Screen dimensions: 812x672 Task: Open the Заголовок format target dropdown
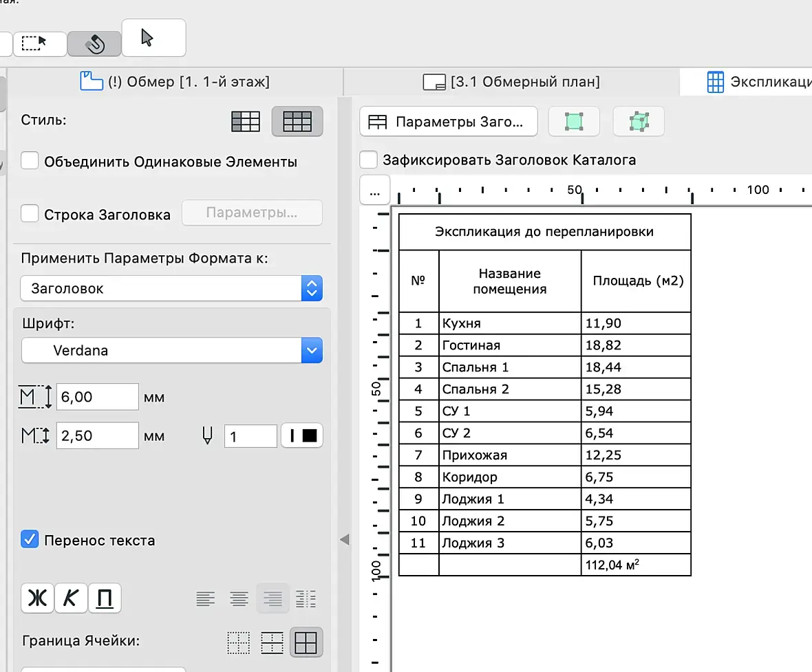coord(171,288)
